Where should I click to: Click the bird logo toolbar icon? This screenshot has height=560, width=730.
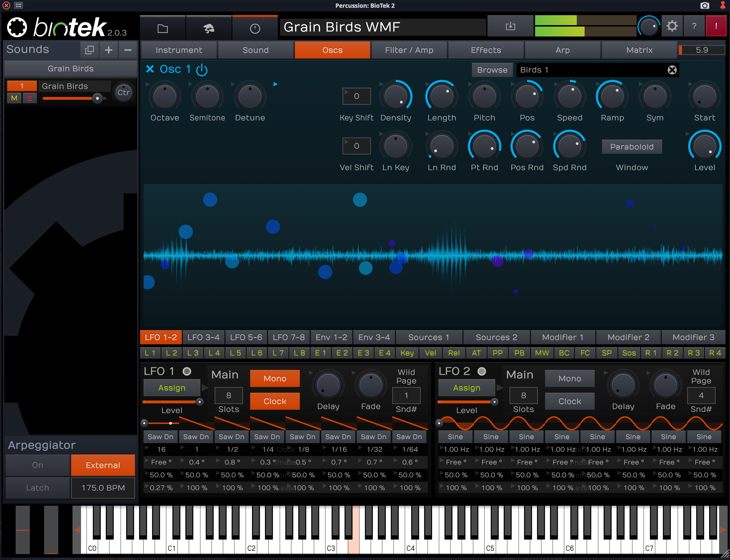coord(209,28)
